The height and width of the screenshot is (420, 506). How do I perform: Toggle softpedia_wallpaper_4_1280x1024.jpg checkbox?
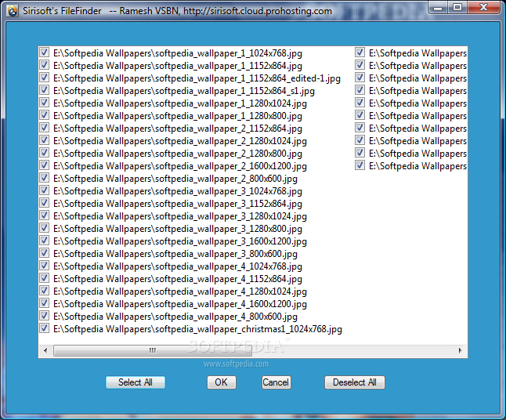[x=44, y=291]
